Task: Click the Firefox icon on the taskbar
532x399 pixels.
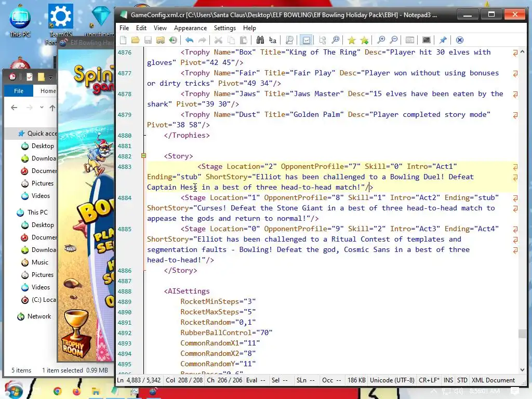Action: pyautogui.click(x=76, y=392)
